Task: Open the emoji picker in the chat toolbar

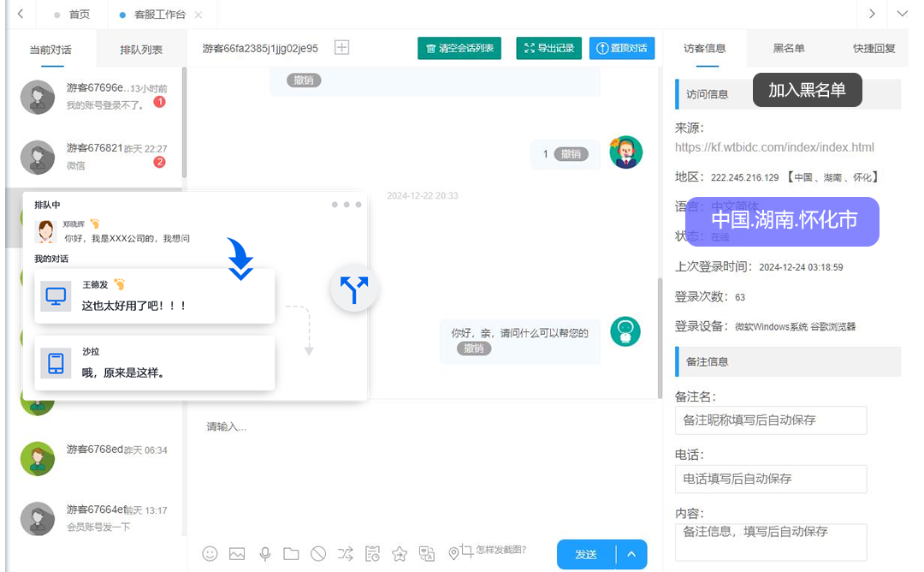Action: coord(210,554)
